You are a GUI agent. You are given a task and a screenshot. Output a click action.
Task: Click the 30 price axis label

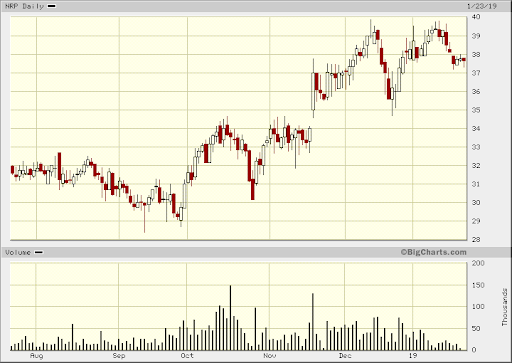pos(476,202)
